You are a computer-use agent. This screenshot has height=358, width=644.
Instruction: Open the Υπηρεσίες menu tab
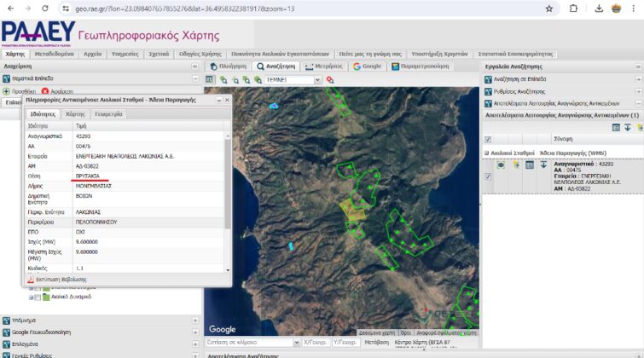(x=125, y=54)
